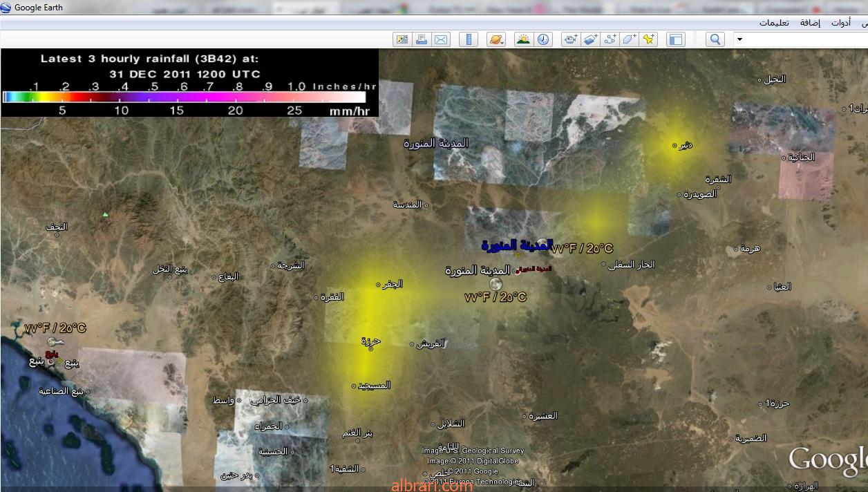Click the النخيل place label
The image size is (868, 492).
775,79
